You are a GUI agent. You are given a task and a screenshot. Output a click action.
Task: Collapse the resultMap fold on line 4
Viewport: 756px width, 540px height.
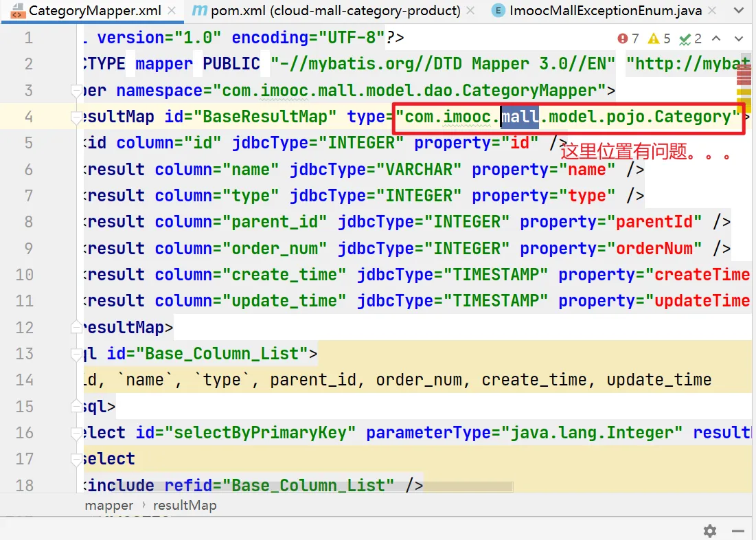point(76,117)
